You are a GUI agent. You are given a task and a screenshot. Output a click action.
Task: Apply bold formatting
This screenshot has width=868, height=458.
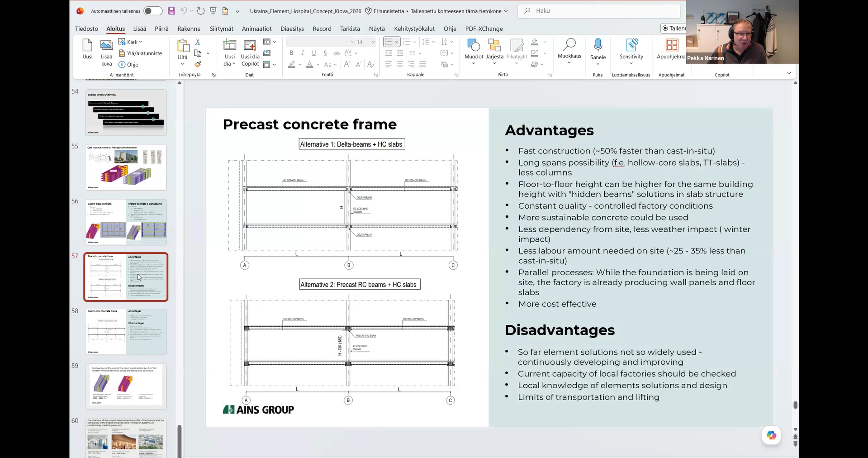(292, 53)
